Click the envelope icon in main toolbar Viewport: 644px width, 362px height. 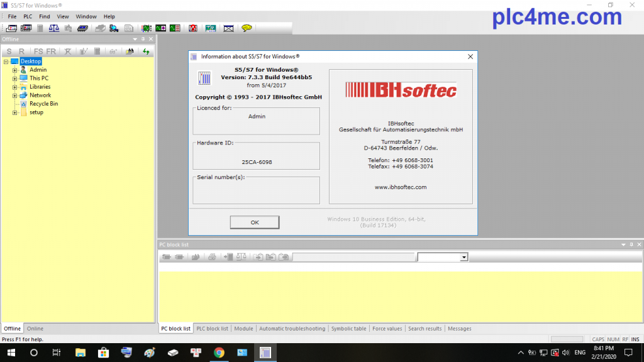228,28
